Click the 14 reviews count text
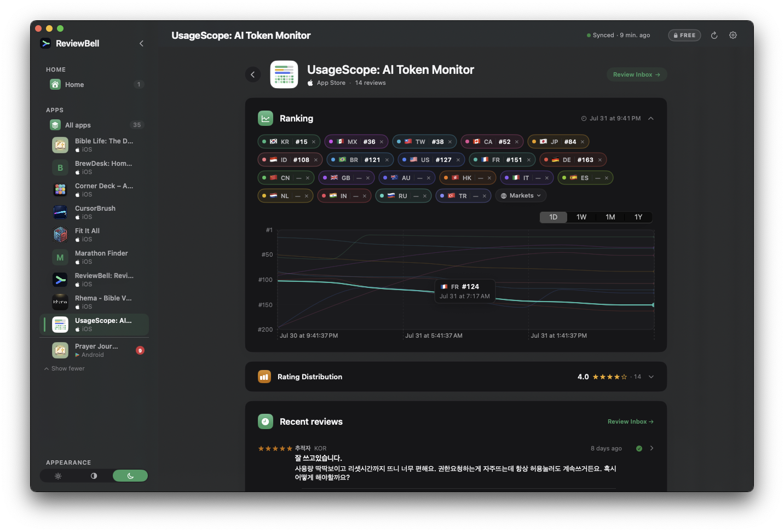Screen dimensions: 784x532 tap(370, 83)
